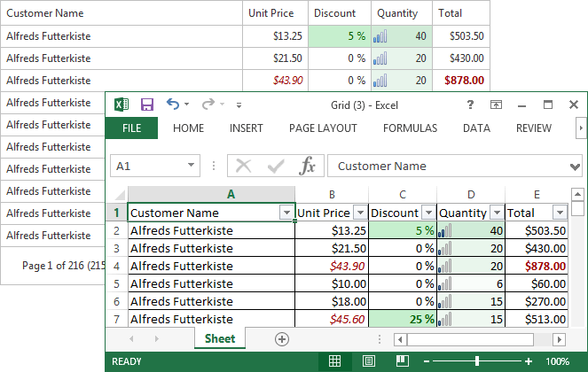Expand the Name Box dropdown
Image resolution: width=588 pixels, height=372 pixels.
(x=192, y=166)
